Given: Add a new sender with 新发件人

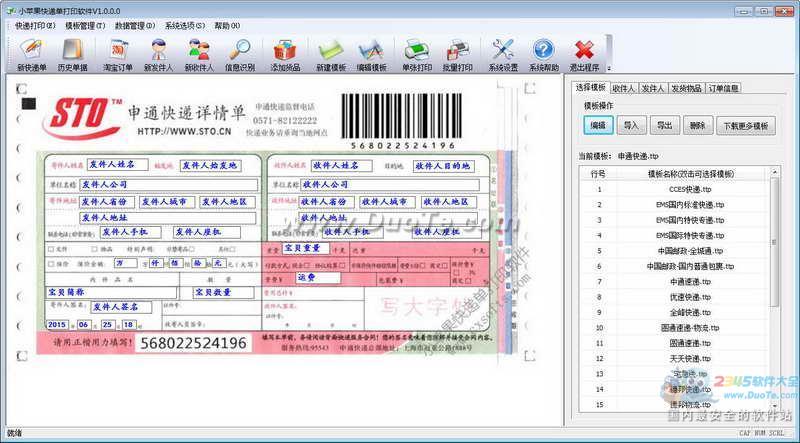Looking at the screenshot, I should coord(159,56).
